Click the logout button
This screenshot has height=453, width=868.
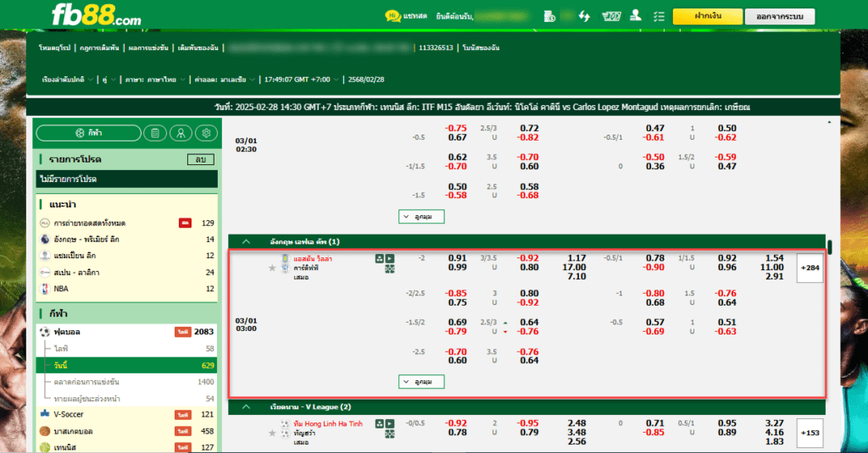click(780, 17)
